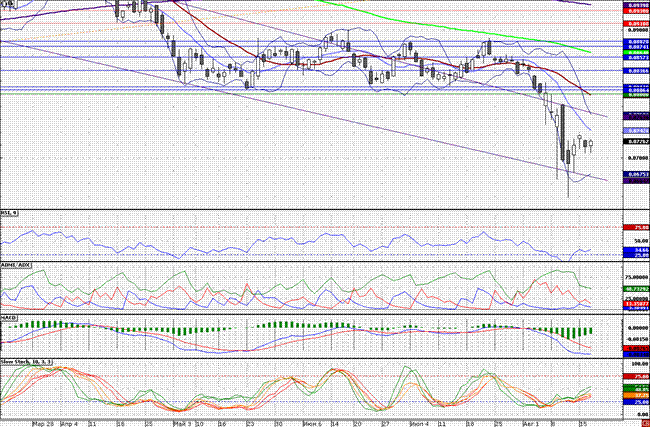The image size is (650, 427).
Task: Click the 0.07000 price axis value
Action: pyautogui.click(x=636, y=158)
